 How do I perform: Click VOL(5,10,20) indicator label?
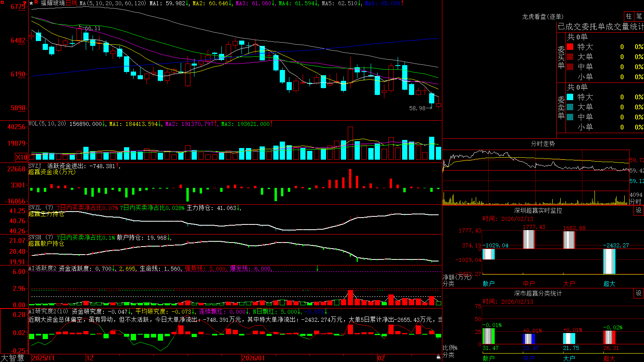click(x=47, y=124)
